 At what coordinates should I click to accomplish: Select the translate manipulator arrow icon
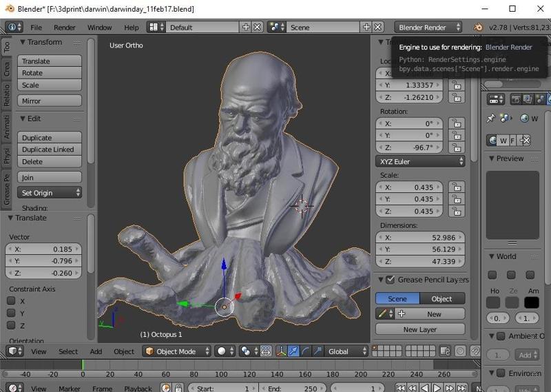[293, 351]
